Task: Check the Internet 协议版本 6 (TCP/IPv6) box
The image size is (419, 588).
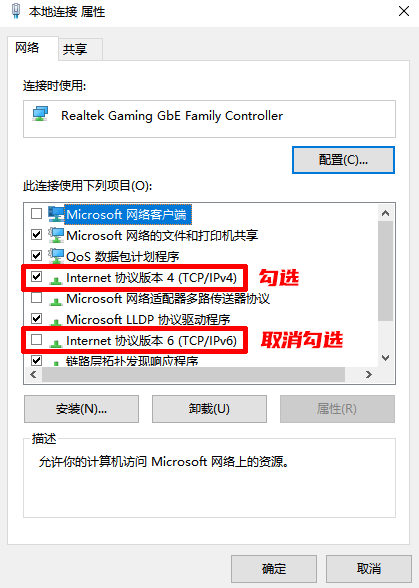Action: (36, 340)
